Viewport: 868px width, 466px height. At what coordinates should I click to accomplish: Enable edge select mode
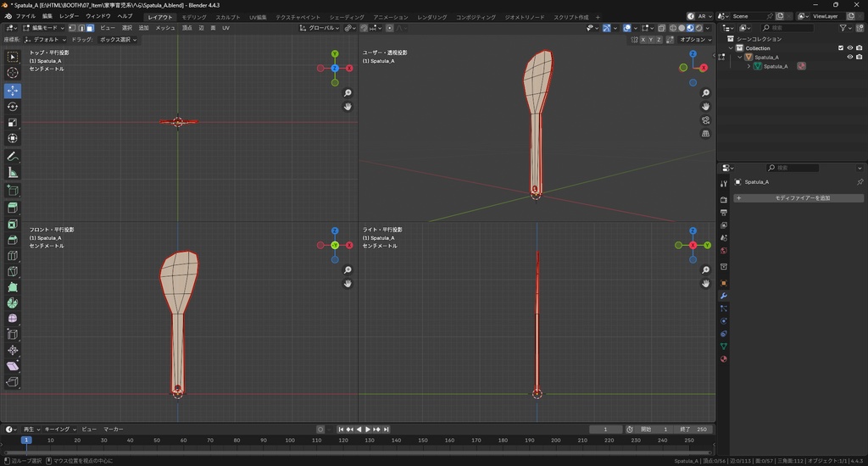[81, 28]
